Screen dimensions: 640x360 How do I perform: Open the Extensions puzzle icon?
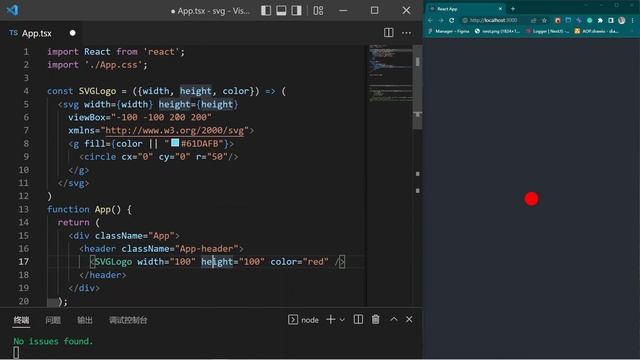[600, 20]
